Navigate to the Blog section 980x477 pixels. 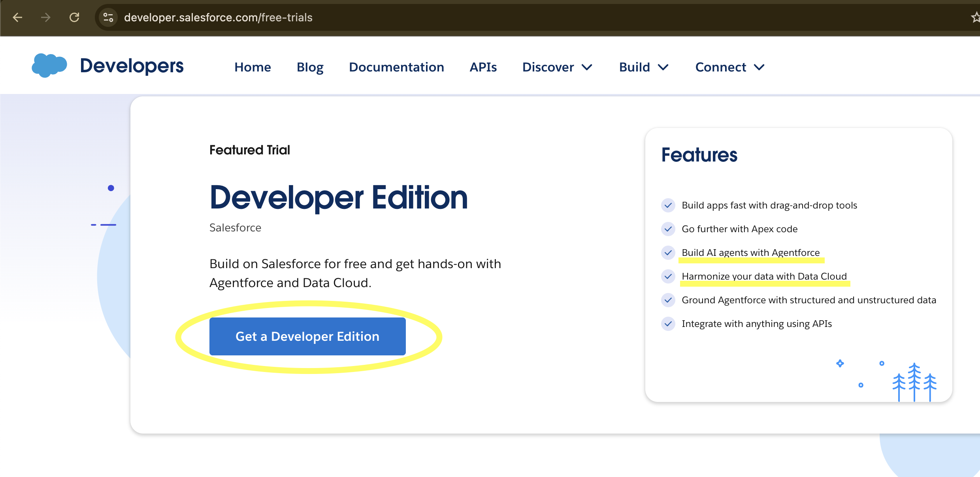click(x=310, y=67)
